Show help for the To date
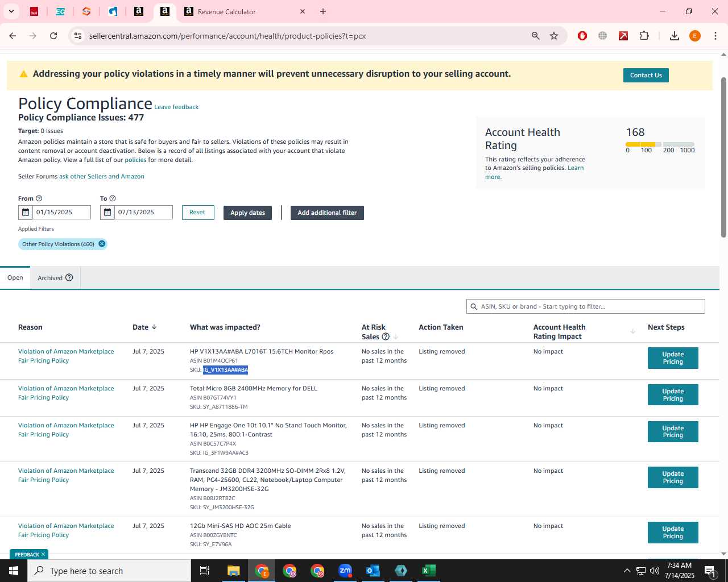 pos(113,198)
